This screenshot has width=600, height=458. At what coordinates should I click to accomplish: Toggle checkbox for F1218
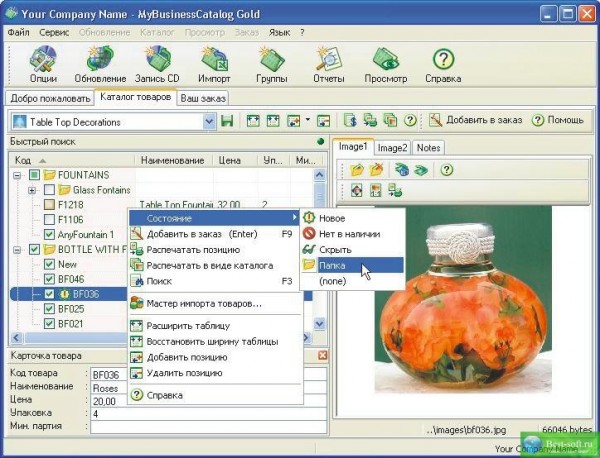49,205
